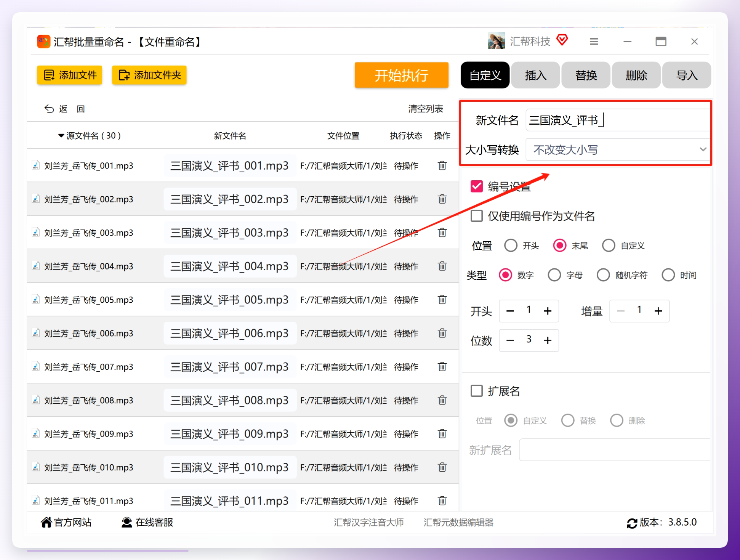740x560 pixels.
Task: Click the 汇帮科技 user avatar
Action: pos(496,41)
